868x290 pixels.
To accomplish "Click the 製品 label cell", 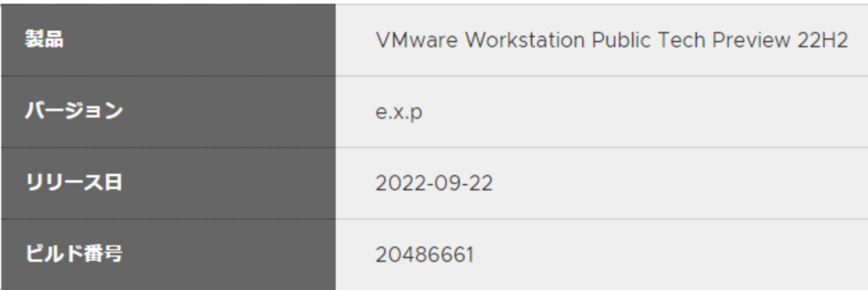I will (x=168, y=40).
